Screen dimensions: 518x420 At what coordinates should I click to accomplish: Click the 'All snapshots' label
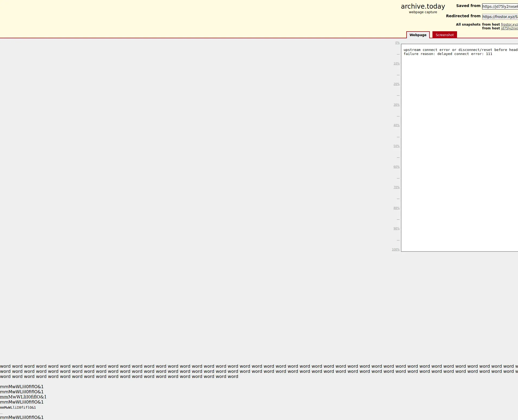tap(468, 25)
